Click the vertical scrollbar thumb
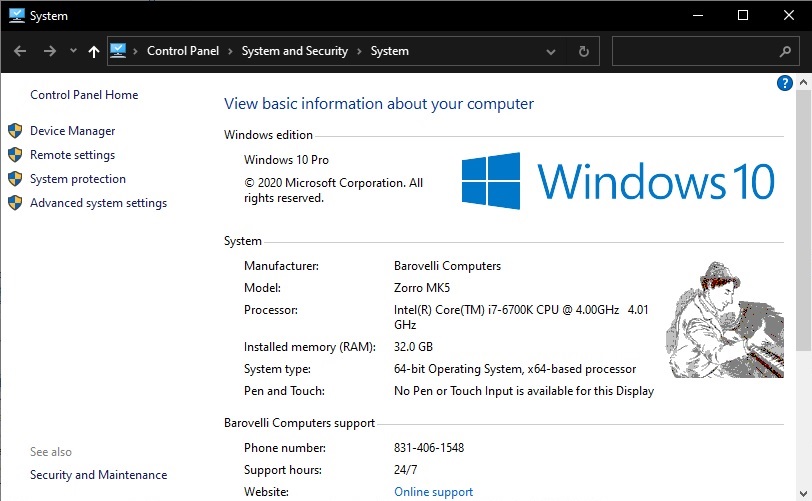The height and width of the screenshot is (501, 812). coord(803,220)
